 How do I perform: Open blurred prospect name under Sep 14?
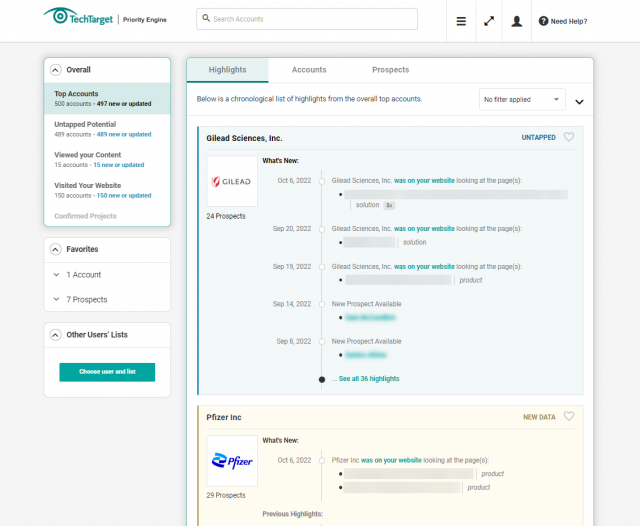[370, 317]
